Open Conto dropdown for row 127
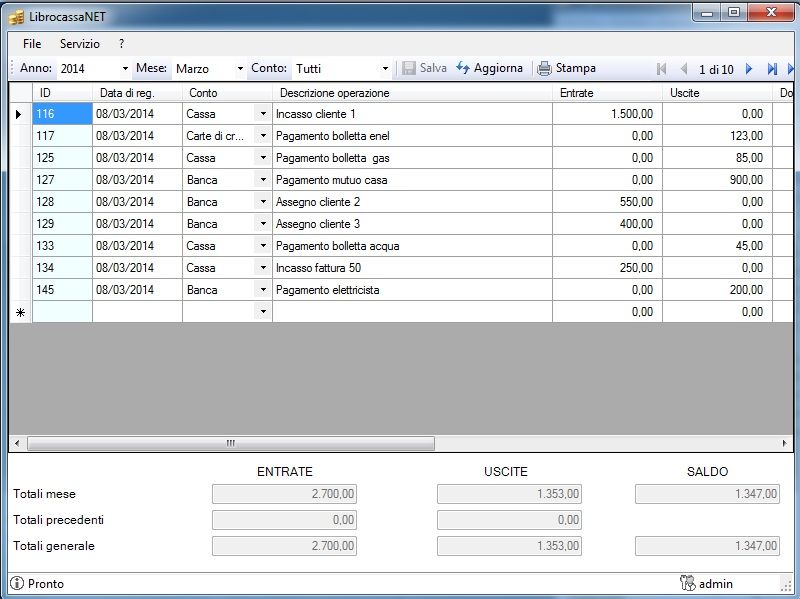800x599 pixels. (263, 180)
